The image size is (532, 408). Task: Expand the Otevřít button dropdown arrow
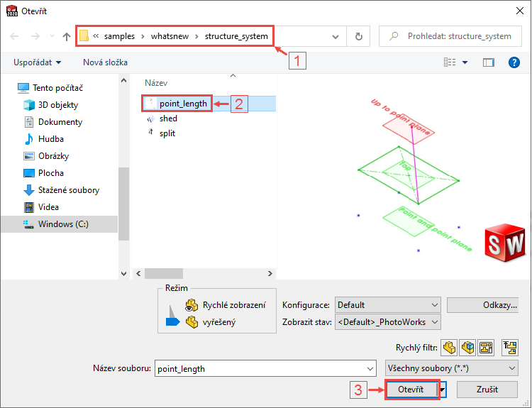(443, 390)
